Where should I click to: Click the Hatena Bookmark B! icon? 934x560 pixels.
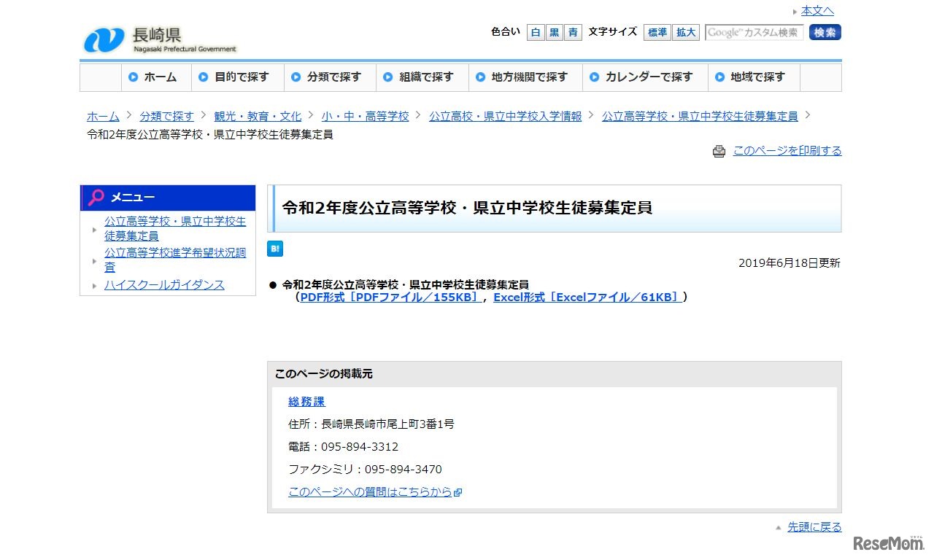tap(274, 249)
